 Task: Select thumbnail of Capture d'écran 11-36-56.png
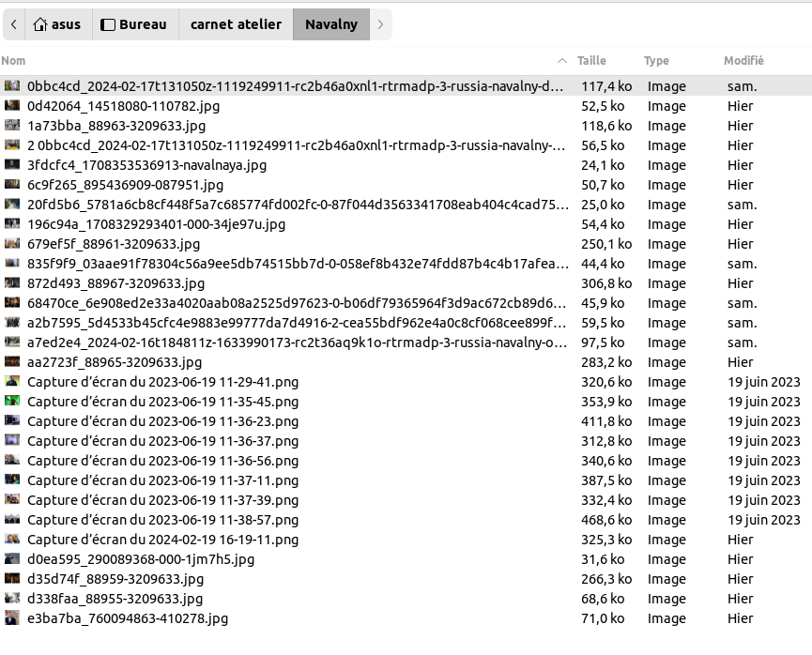click(x=12, y=460)
